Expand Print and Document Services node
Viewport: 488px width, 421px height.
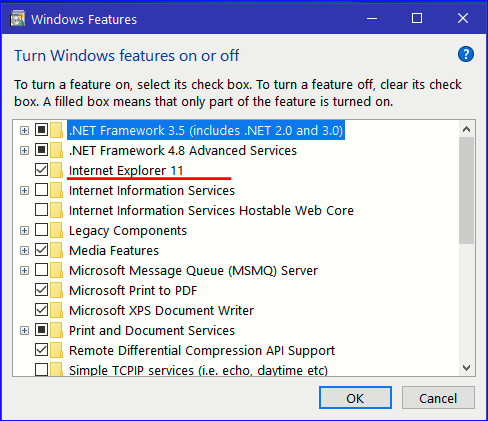tap(24, 330)
